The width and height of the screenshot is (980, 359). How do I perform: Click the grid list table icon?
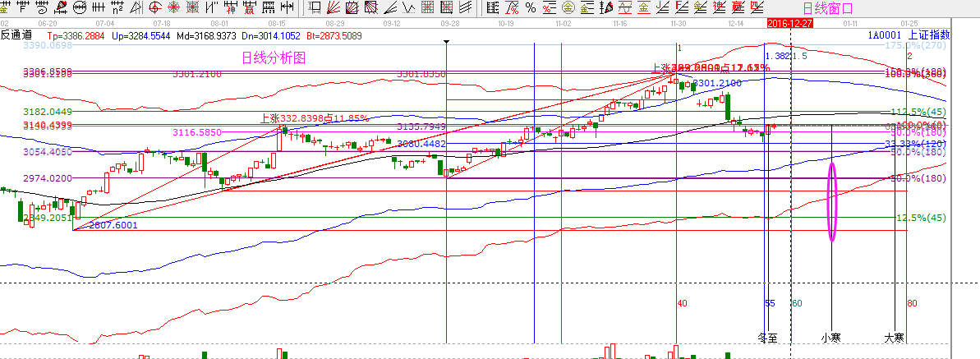[493, 7]
